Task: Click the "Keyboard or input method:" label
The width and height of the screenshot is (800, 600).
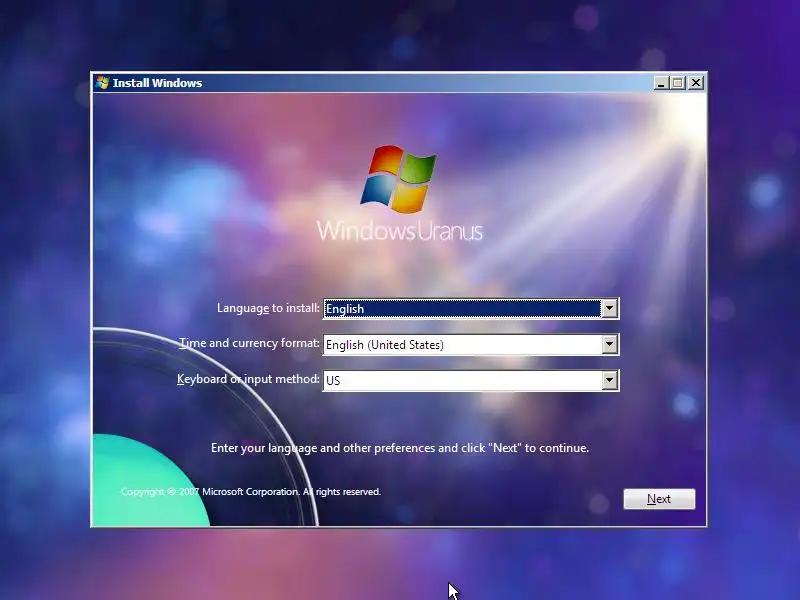Action: click(x=248, y=379)
